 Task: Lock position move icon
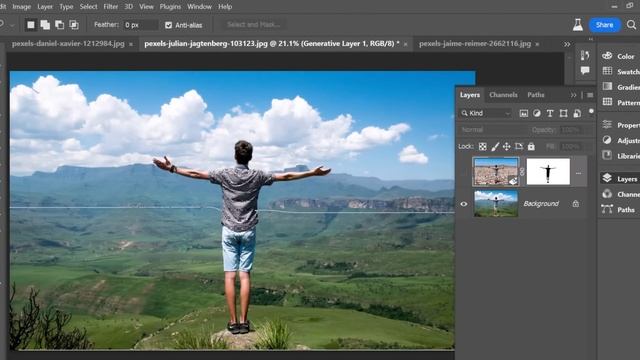[x=507, y=147]
